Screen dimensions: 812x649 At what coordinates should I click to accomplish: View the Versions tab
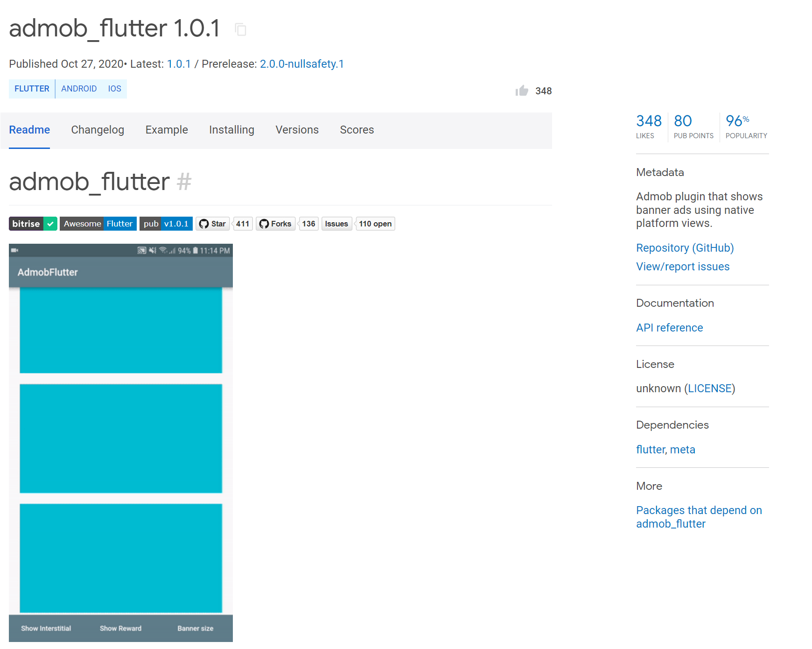[297, 130]
